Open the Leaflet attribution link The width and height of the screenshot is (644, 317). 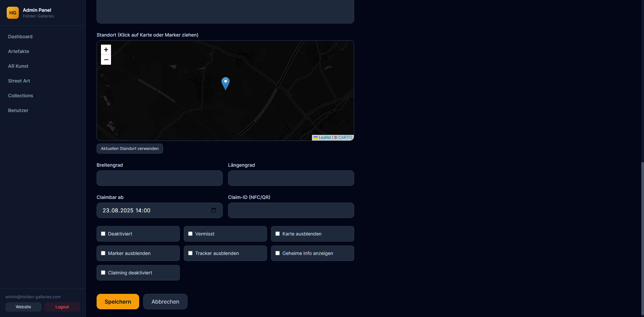click(324, 138)
